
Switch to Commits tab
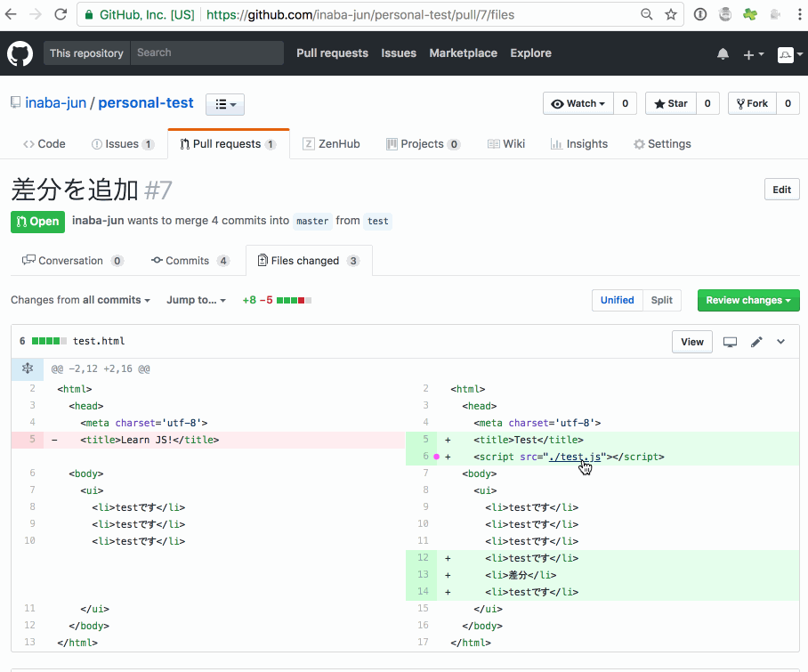(190, 261)
